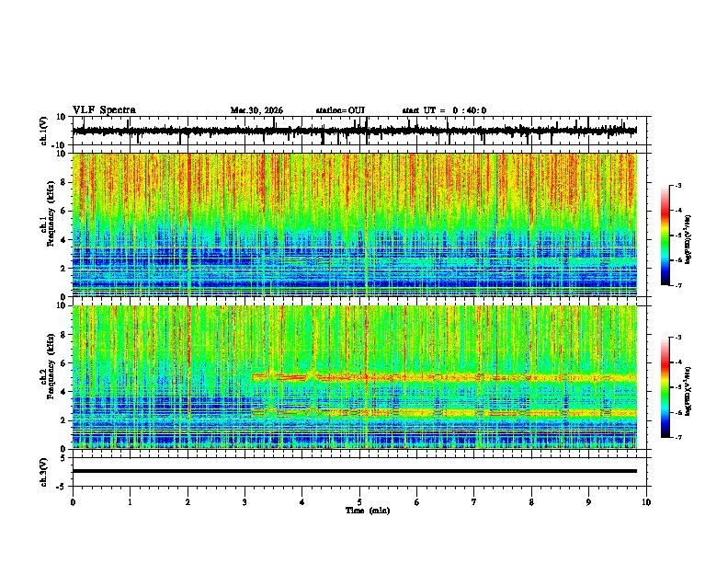Click the "ch.3(V)" axis label

point(44,472)
